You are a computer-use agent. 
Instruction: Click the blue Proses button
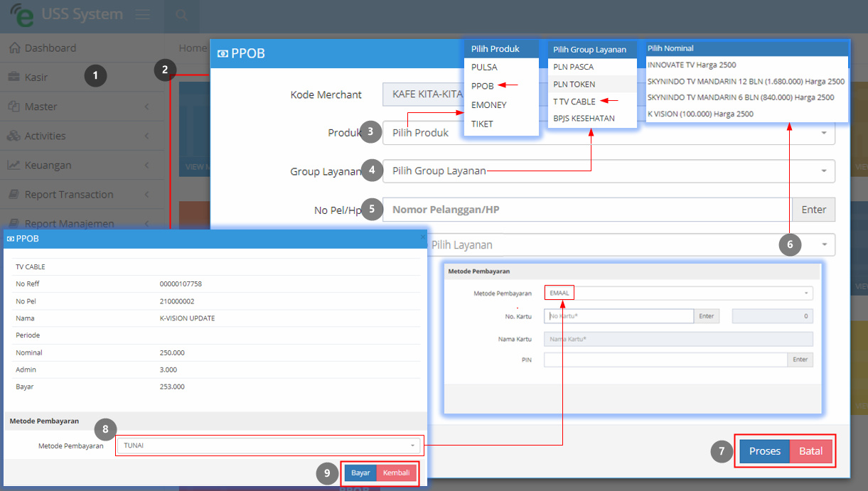point(765,451)
